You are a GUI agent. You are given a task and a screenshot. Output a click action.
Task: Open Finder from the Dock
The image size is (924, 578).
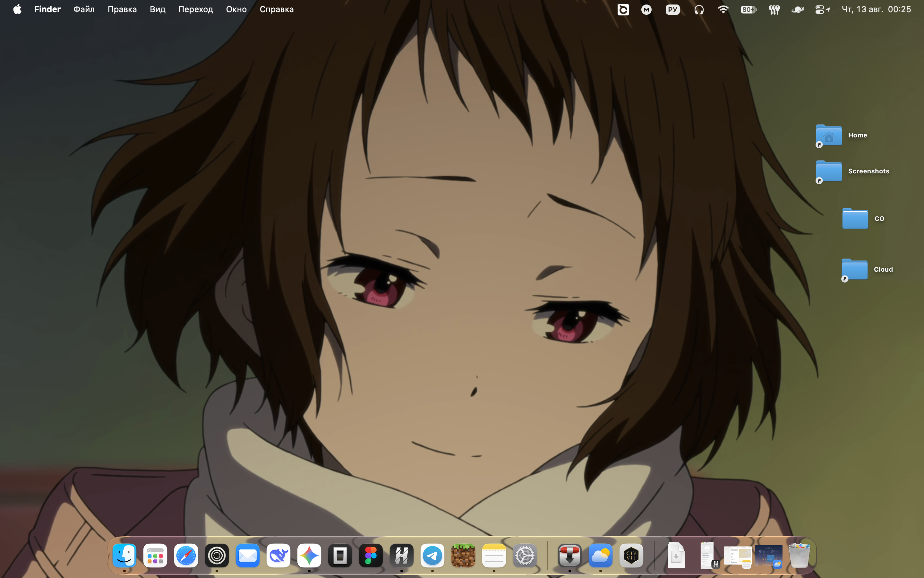click(x=124, y=556)
